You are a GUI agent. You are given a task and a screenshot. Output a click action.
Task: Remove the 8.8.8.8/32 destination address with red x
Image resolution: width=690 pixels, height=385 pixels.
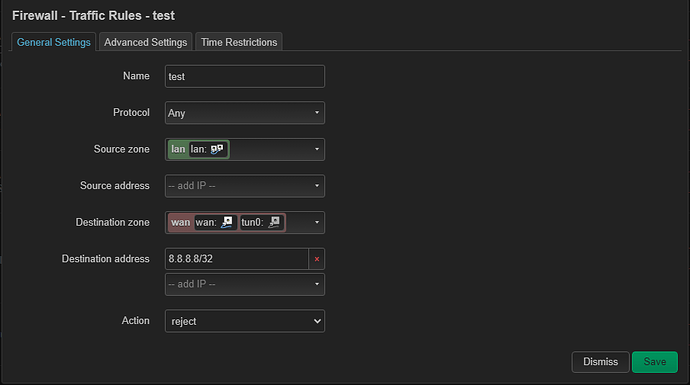click(317, 259)
